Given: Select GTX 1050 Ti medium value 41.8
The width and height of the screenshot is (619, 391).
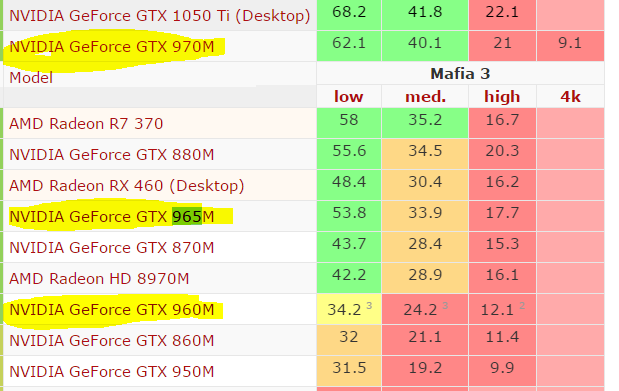Looking at the screenshot, I should click(425, 12).
